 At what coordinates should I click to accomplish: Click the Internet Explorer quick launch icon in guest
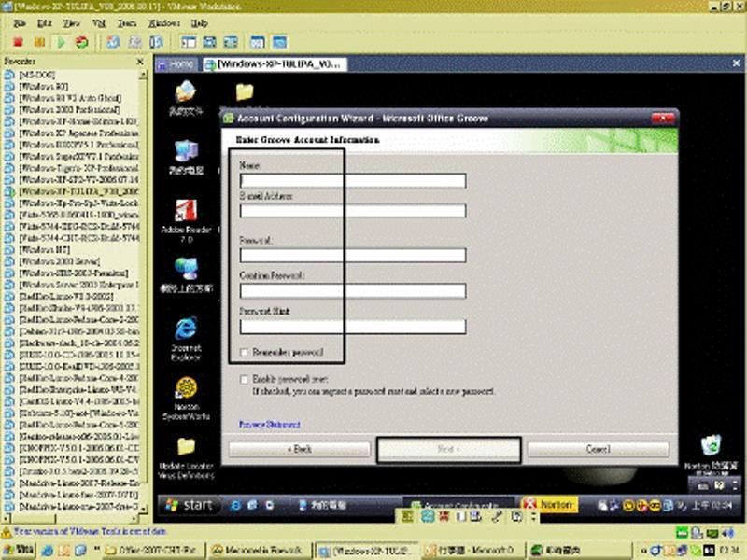pyautogui.click(x=235, y=505)
